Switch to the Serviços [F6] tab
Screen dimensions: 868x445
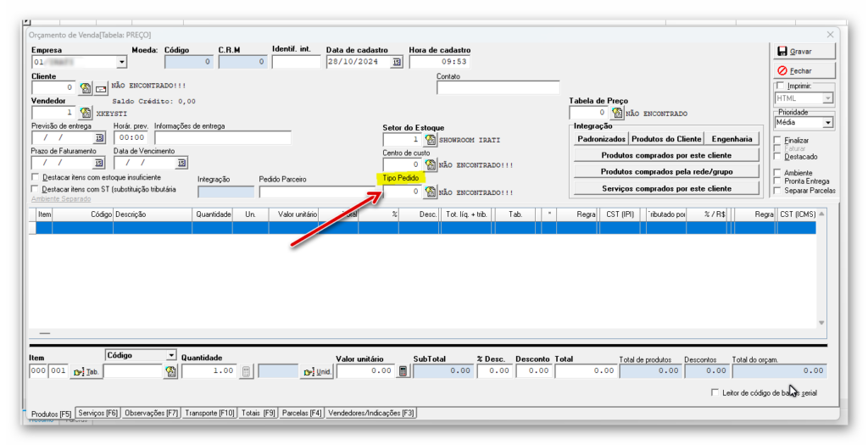97,413
